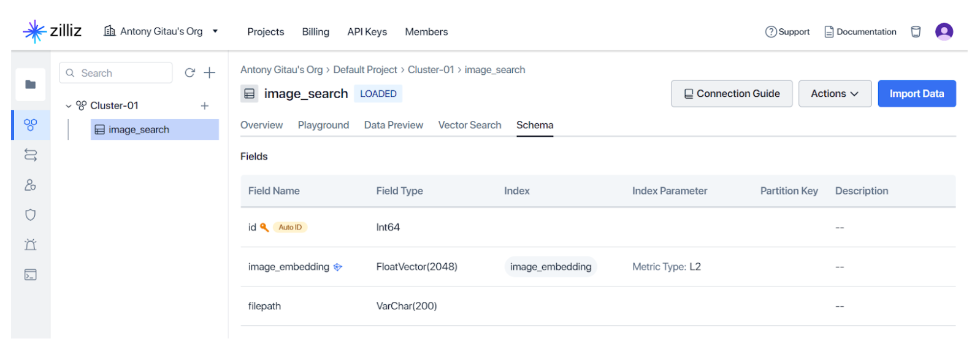Open the user avatar profile menu
980x346 pixels.
pos(944,31)
